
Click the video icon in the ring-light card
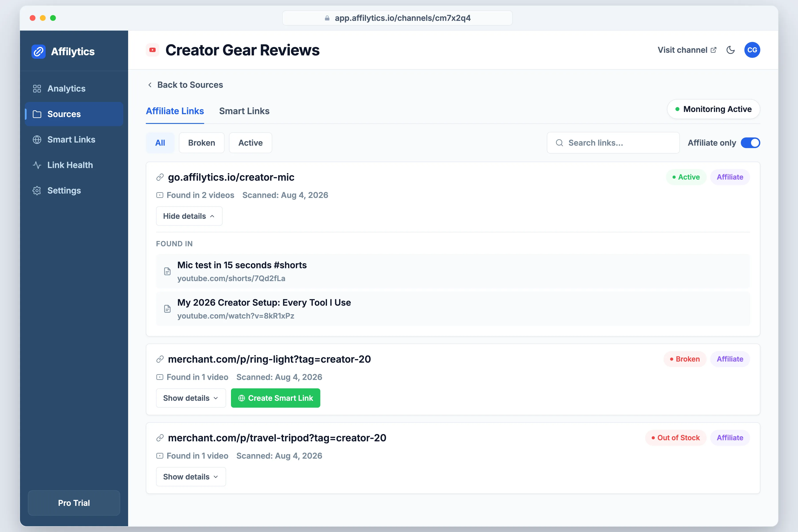pos(160,377)
